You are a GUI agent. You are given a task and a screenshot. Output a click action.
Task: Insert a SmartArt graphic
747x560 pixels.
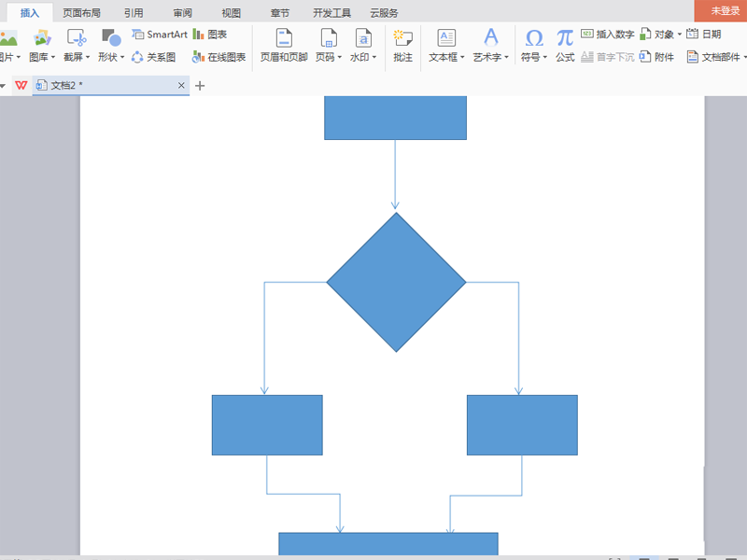(x=160, y=35)
